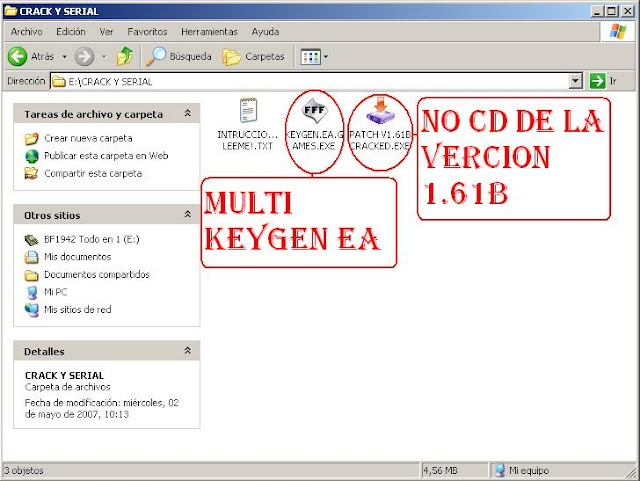Click Publicar esta carpeta en Web

[x=106, y=156]
